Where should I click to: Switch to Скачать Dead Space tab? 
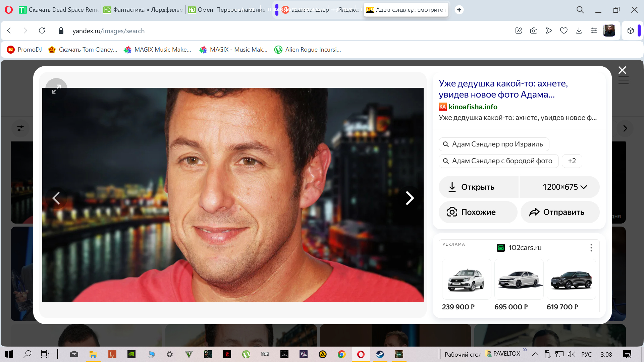59,10
